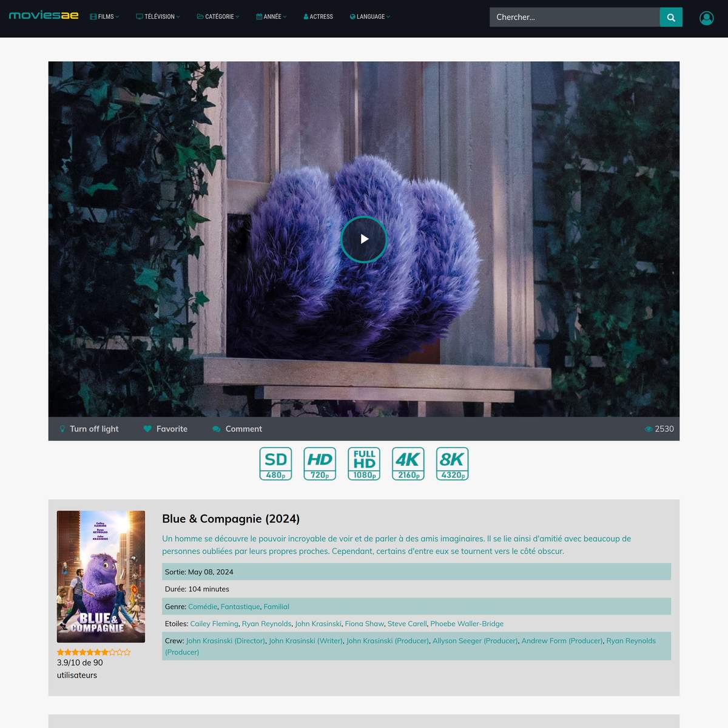The width and height of the screenshot is (728, 728).
Task: Click the Blue & Compagnie poster thumbnail
Action: 101,576
